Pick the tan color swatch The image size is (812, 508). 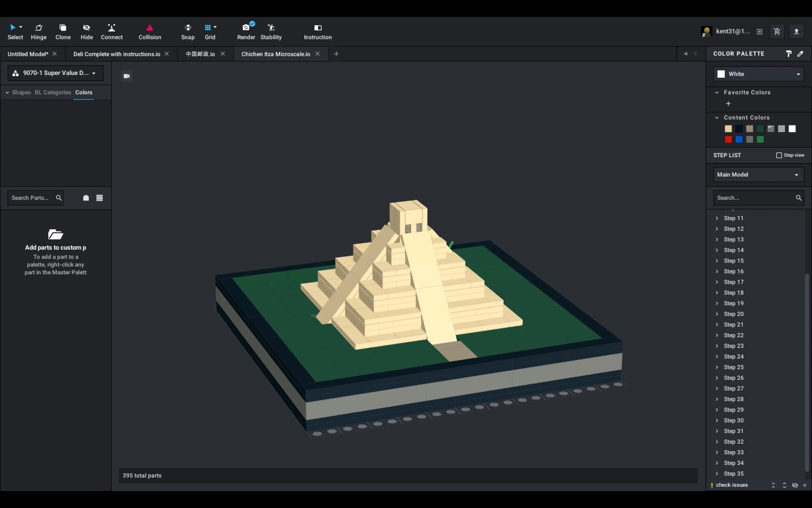[x=728, y=129]
